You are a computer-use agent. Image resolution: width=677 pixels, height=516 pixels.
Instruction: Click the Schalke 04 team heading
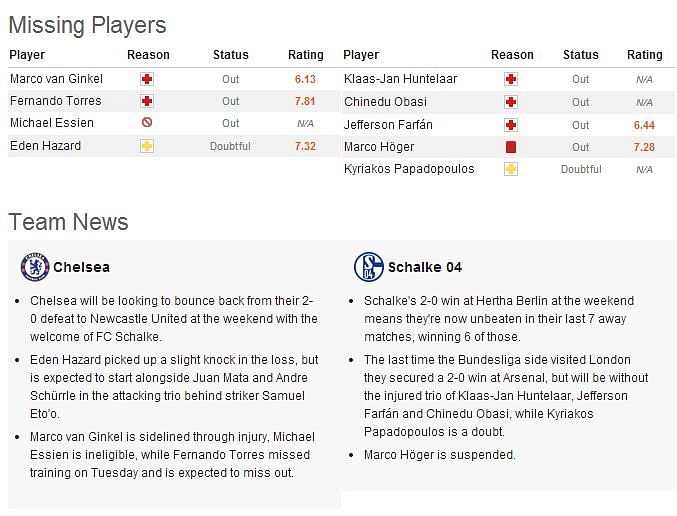coord(425,267)
